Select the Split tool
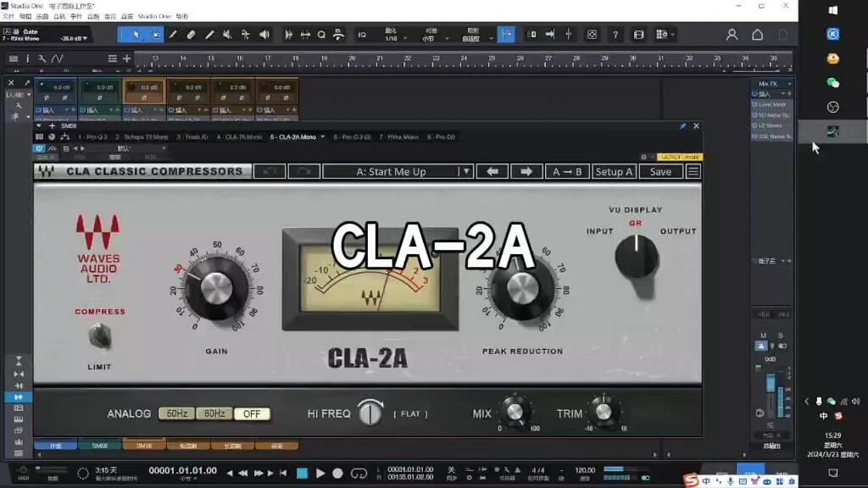 pyautogui.click(x=173, y=35)
